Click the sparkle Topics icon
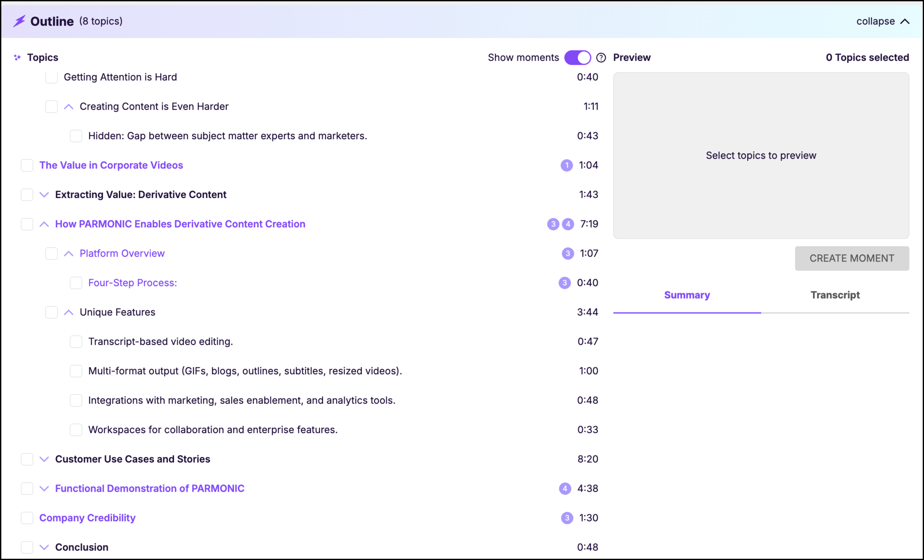924x560 pixels. click(x=17, y=58)
